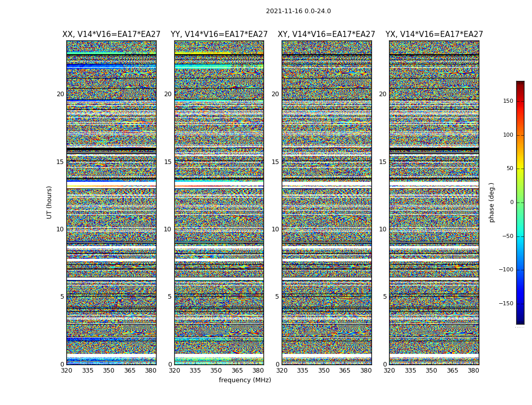Viewport: 532px width, 405px height.
Task: Select the XX, V14*V16=EA17*EA27 panel title
Action: click(x=111, y=34)
